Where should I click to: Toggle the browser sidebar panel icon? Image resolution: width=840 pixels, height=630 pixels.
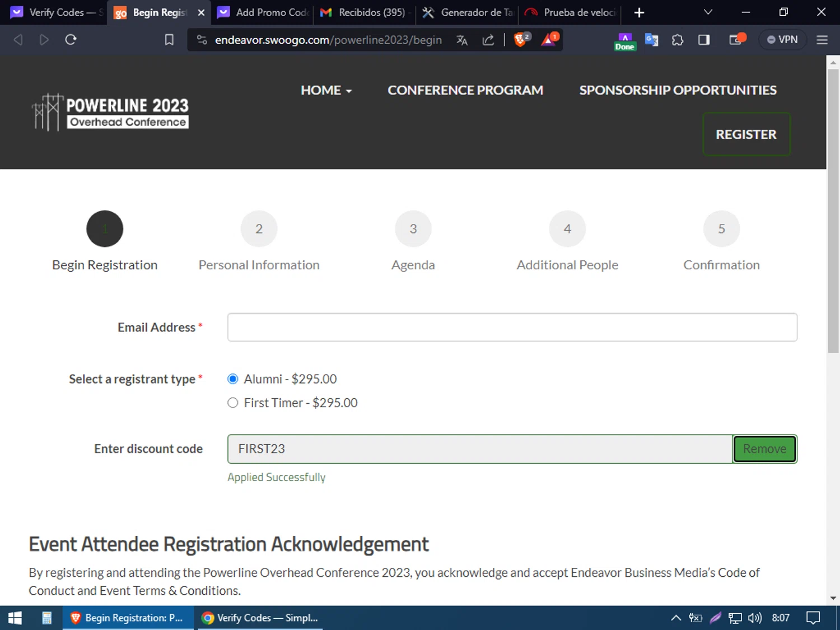pyautogui.click(x=704, y=40)
